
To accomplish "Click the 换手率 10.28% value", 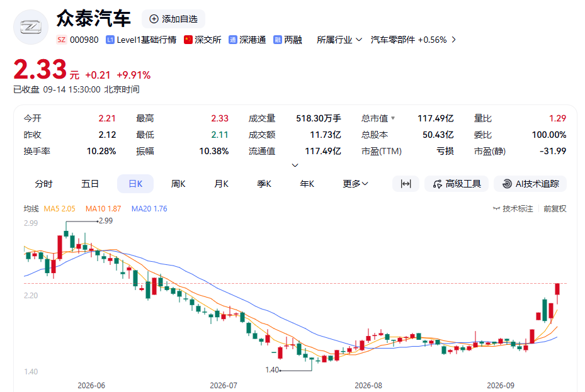I will tap(101, 151).
